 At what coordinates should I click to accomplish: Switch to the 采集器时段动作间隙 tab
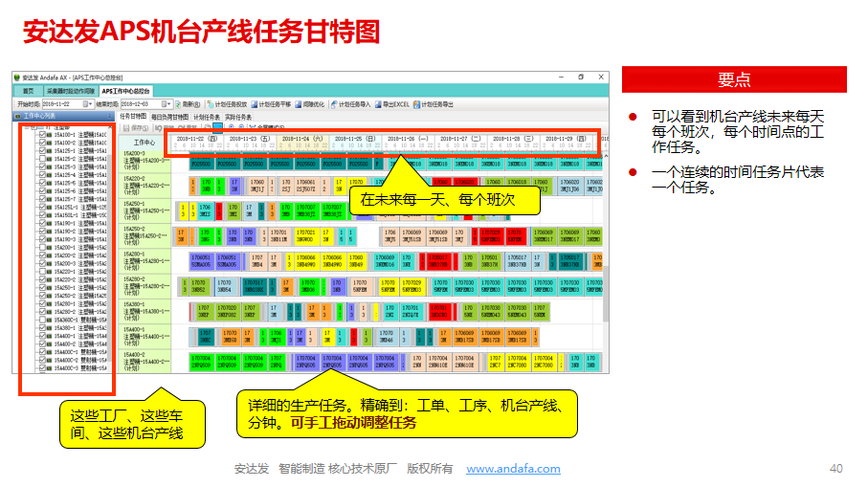tap(70, 91)
